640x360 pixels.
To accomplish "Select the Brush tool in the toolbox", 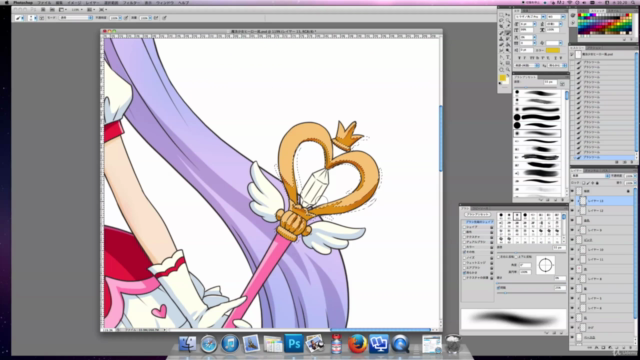I will tap(508, 33).
